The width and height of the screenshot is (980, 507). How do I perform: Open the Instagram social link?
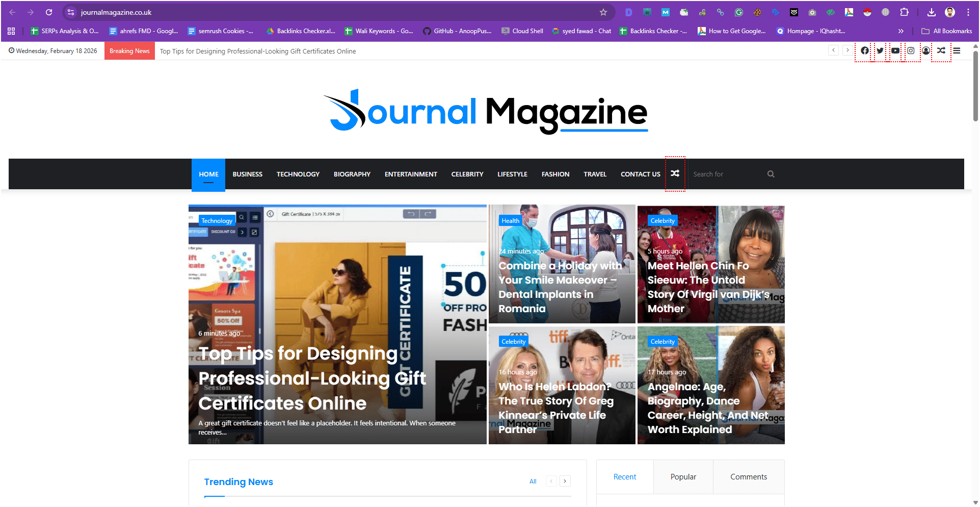coord(911,50)
